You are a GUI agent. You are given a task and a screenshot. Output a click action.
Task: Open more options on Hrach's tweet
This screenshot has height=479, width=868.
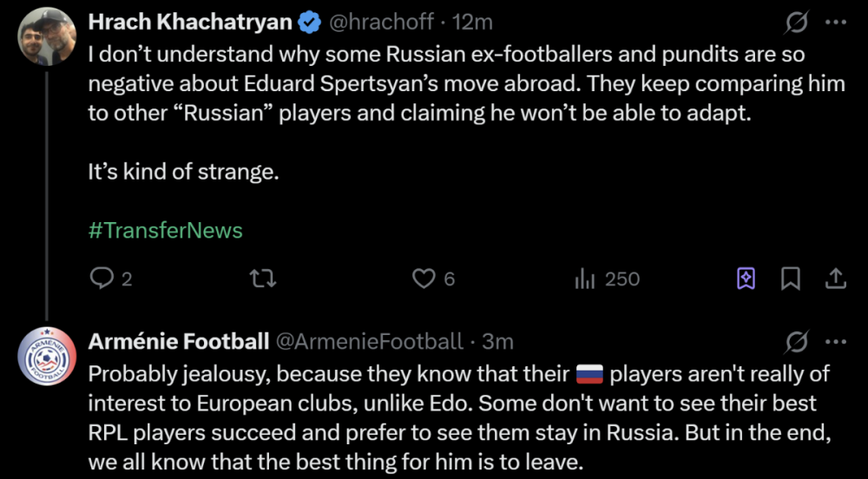(x=835, y=22)
